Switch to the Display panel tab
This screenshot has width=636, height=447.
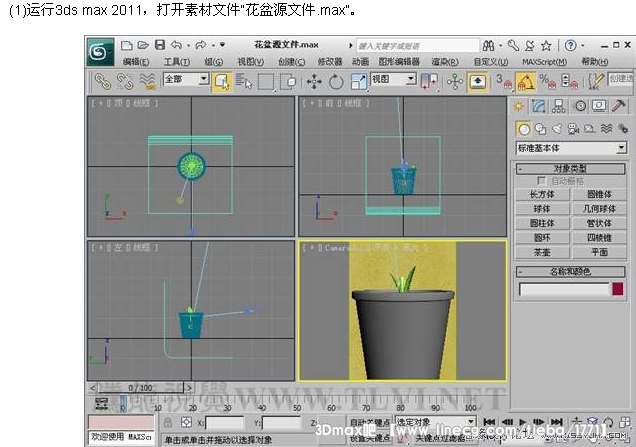(599, 106)
